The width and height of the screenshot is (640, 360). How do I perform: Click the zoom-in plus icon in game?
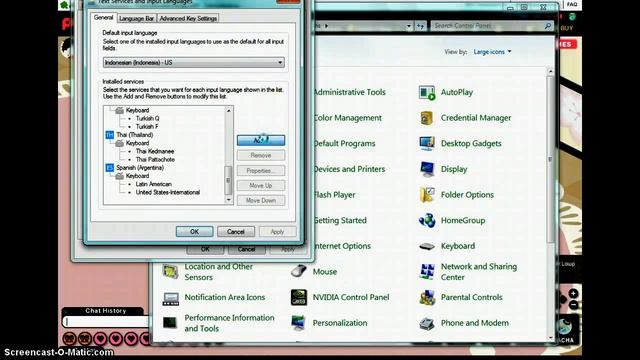[x=573, y=293]
